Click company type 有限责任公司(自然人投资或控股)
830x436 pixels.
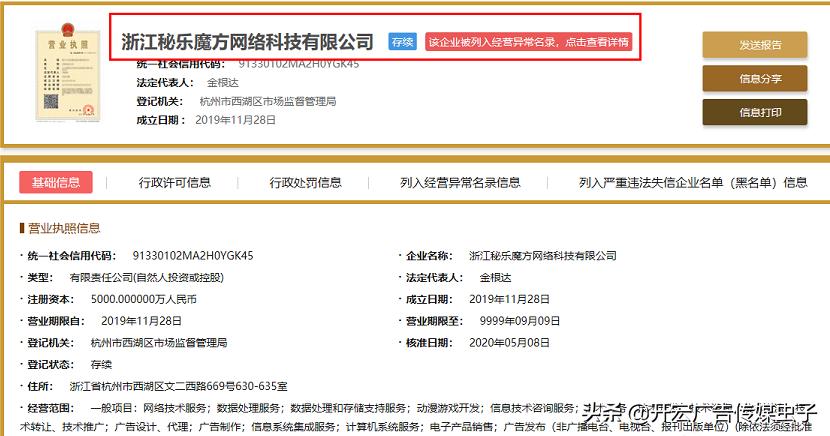click(147, 277)
